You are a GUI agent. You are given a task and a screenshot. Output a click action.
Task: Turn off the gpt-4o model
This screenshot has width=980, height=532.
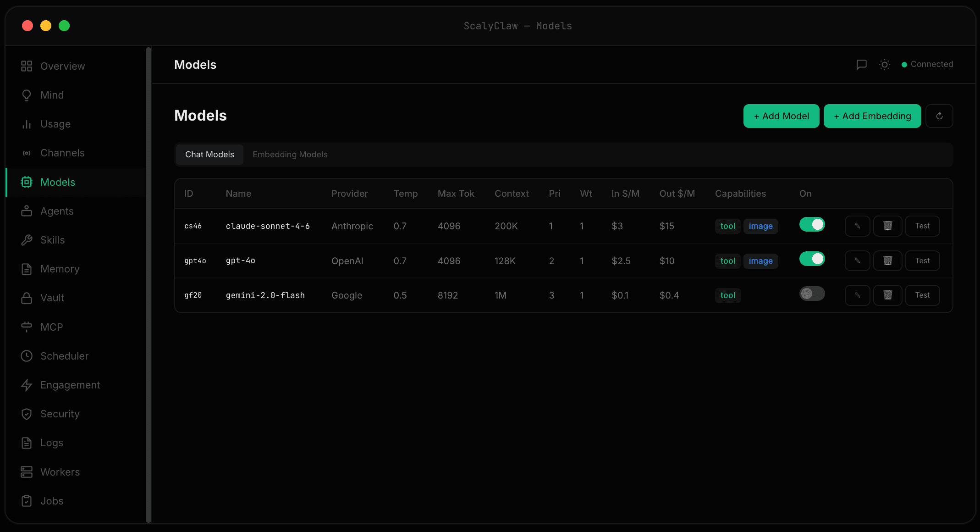click(x=812, y=259)
